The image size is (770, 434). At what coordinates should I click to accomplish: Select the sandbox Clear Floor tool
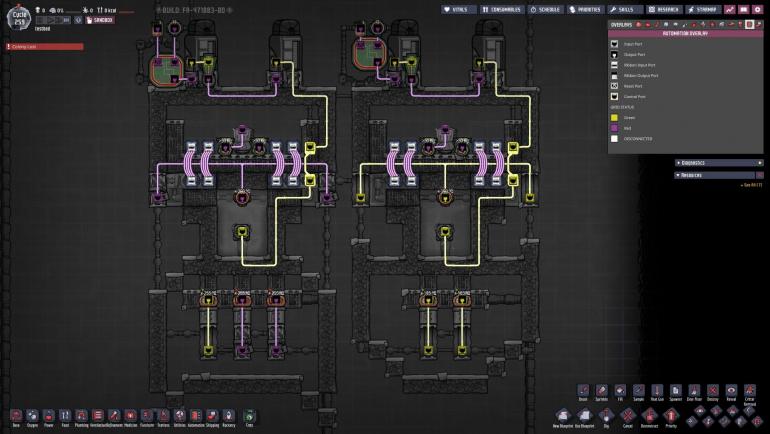[694, 392]
